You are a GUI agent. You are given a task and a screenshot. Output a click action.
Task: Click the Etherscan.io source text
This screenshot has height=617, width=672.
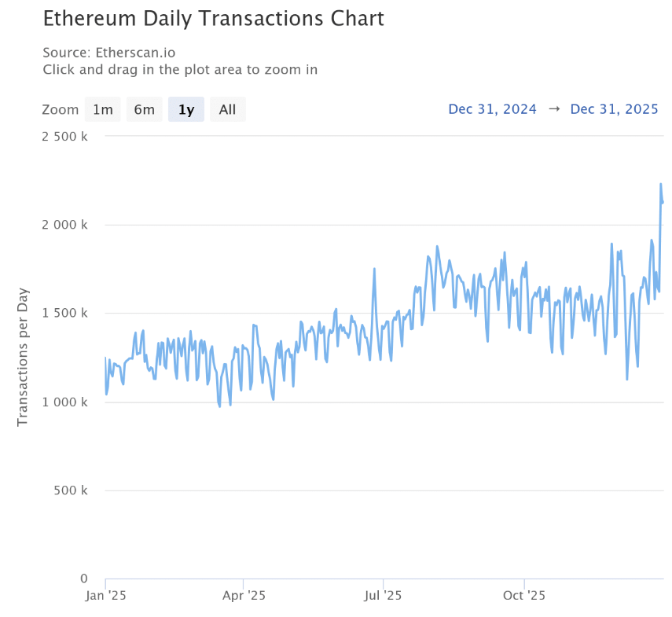tap(109, 52)
